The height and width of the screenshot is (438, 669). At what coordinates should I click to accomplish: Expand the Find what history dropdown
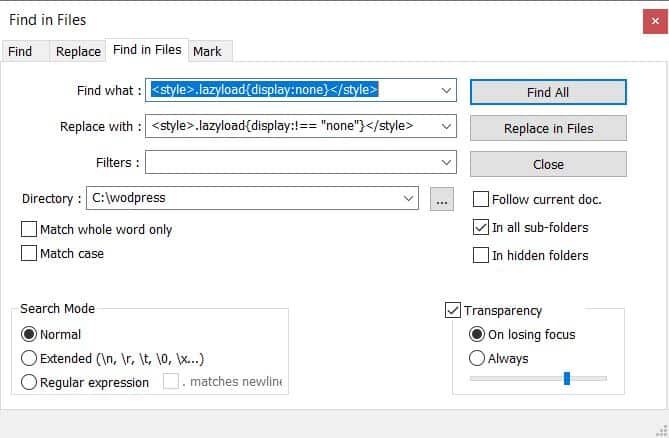[x=446, y=90]
